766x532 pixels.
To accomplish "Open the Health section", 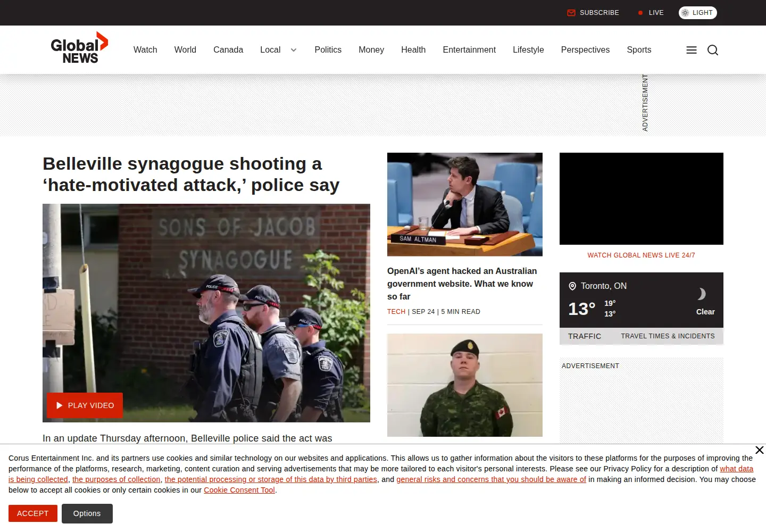I will pos(413,49).
